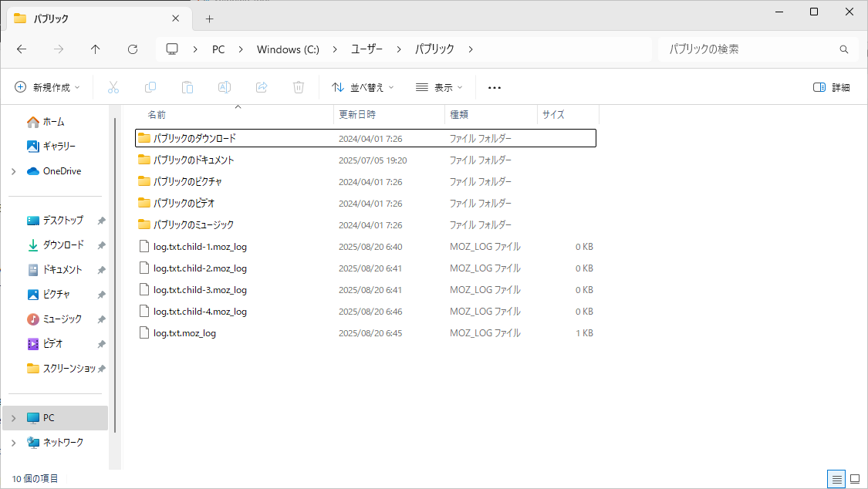Click the Paste clipboard icon
This screenshot has height=489, width=868.
click(187, 87)
